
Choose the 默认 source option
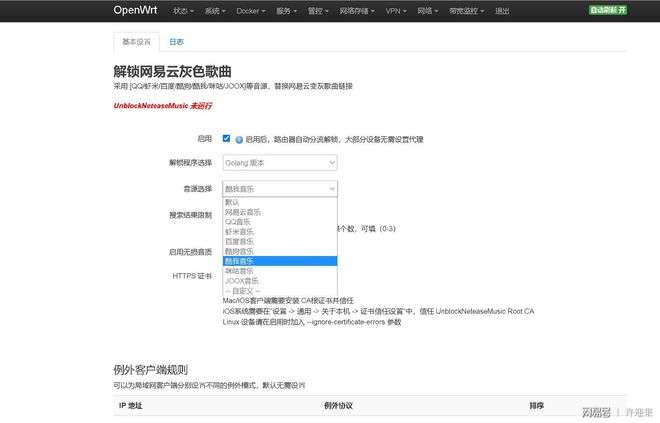tap(232, 202)
